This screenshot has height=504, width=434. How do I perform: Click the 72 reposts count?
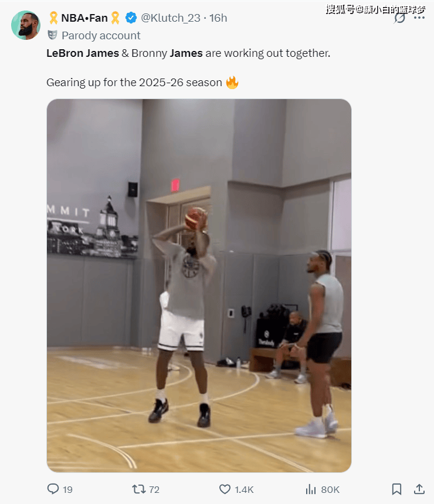(x=154, y=489)
